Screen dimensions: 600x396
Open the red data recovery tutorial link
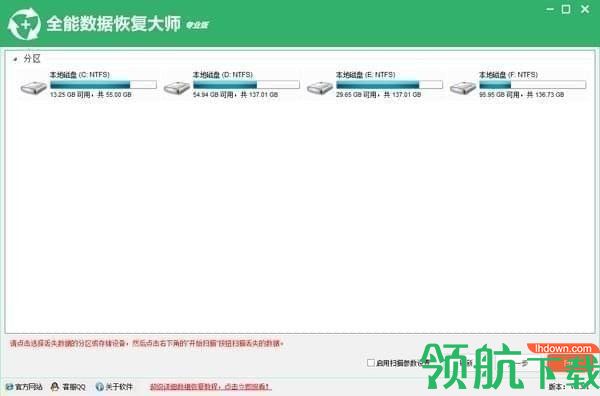click(210, 387)
